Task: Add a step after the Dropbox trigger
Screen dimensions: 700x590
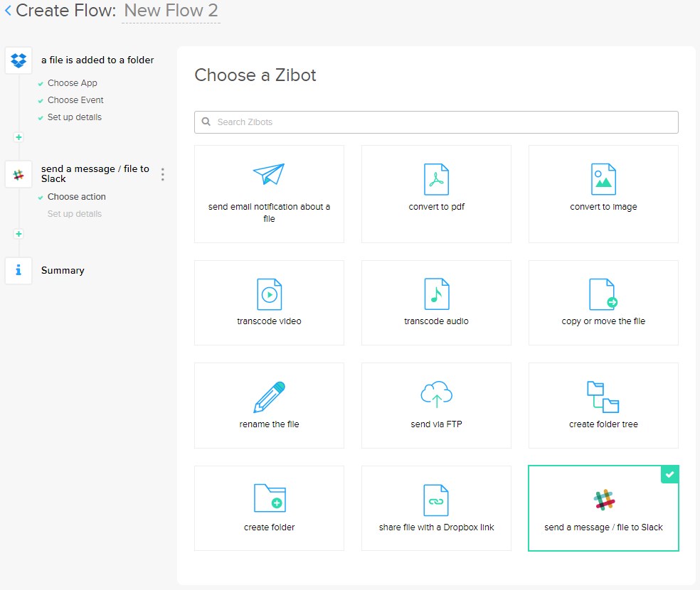Action: click(x=18, y=137)
